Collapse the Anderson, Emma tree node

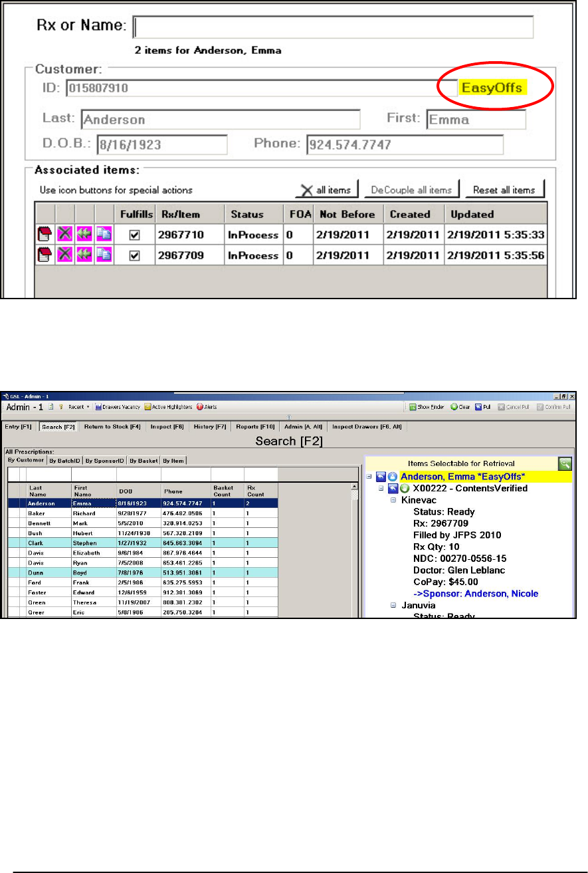click(x=369, y=477)
